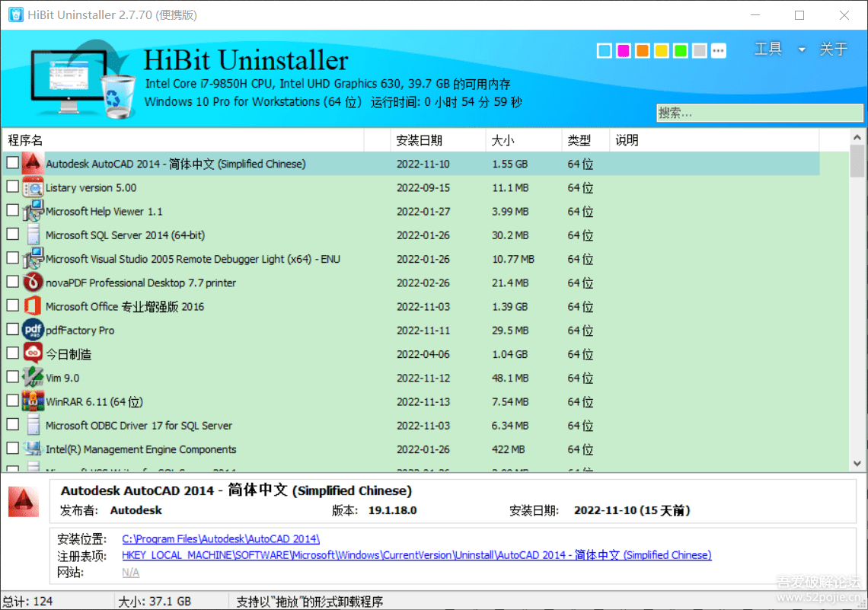Open the 关于 menu
868x610 pixels.
tap(833, 50)
